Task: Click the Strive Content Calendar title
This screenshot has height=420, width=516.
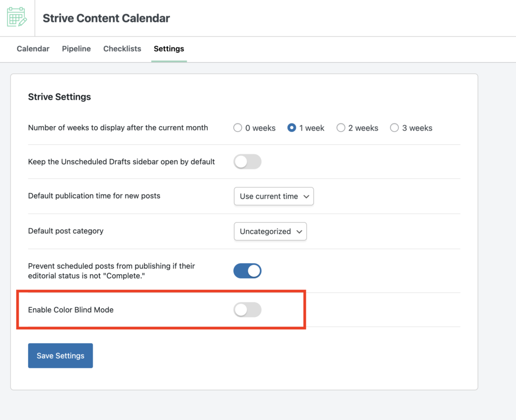Action: point(106,18)
